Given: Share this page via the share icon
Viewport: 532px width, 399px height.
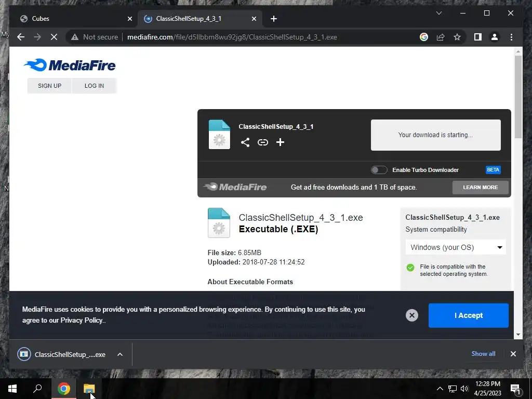Looking at the screenshot, I should (x=441, y=37).
